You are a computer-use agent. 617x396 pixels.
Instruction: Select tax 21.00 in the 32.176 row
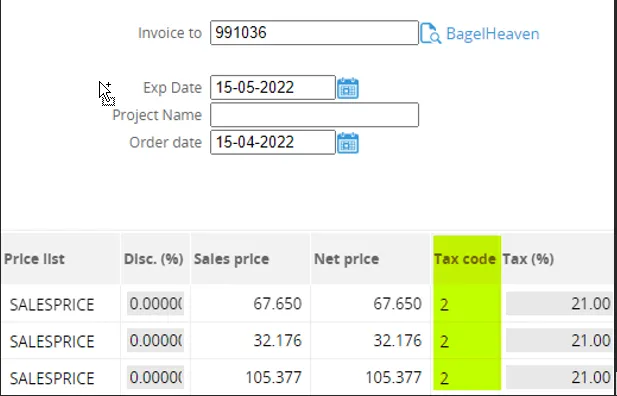pos(559,340)
